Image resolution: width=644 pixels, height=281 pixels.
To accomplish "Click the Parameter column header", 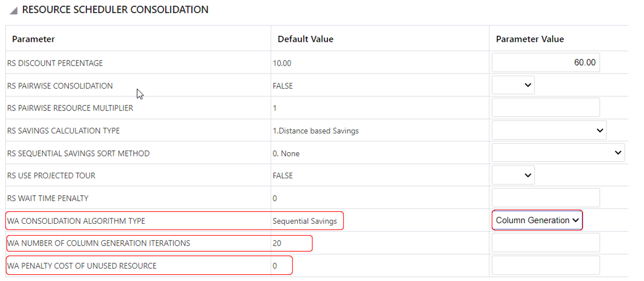I will coord(34,39).
